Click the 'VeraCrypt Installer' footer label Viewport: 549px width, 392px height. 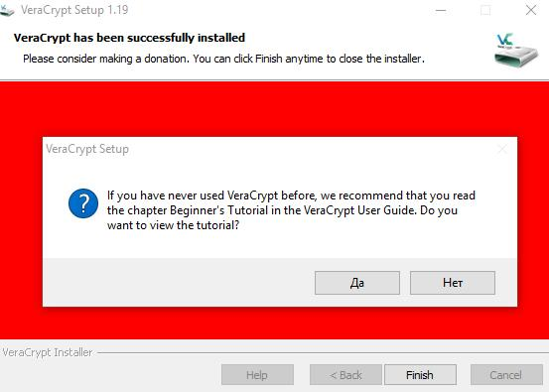click(x=48, y=352)
